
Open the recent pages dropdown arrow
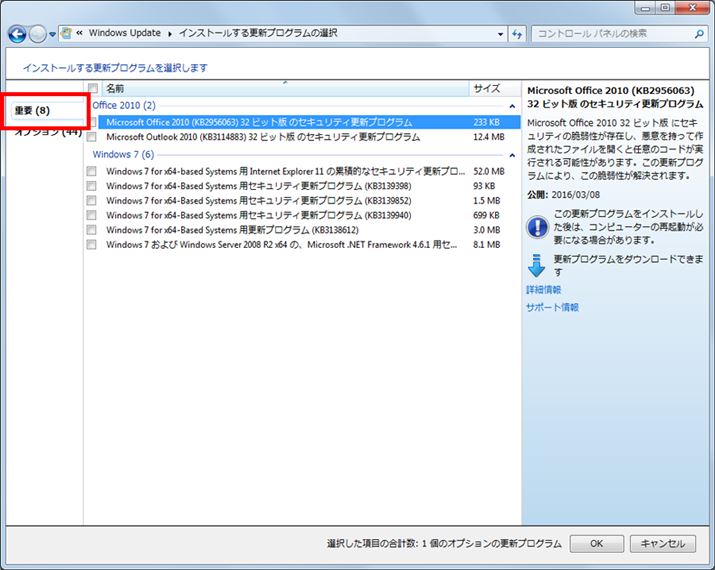[52, 34]
